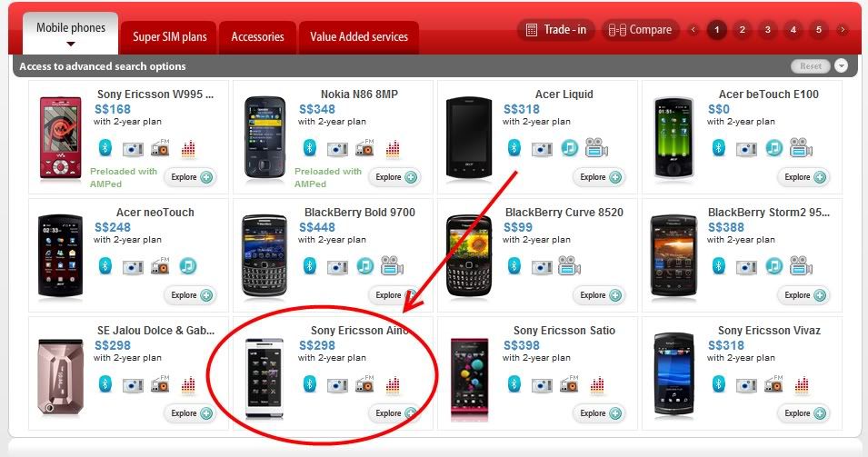This screenshot has width=868, height=457.
Task: Click the Compare button
Action: (x=641, y=30)
